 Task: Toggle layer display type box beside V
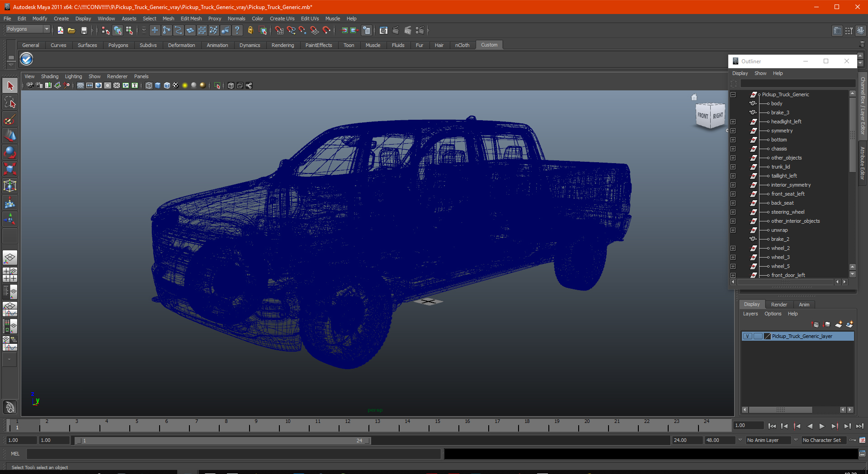pos(758,336)
